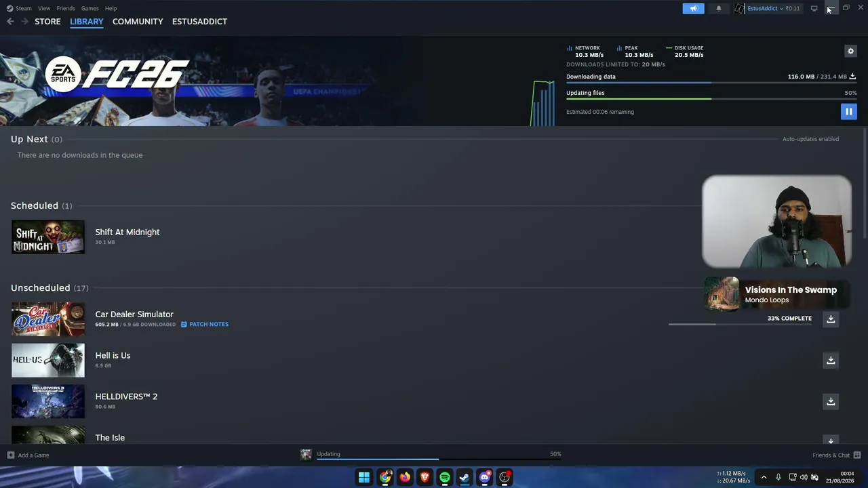The width and height of the screenshot is (868, 488).
Task: Click the download list vertical scrollbar
Action: [x=865, y=183]
